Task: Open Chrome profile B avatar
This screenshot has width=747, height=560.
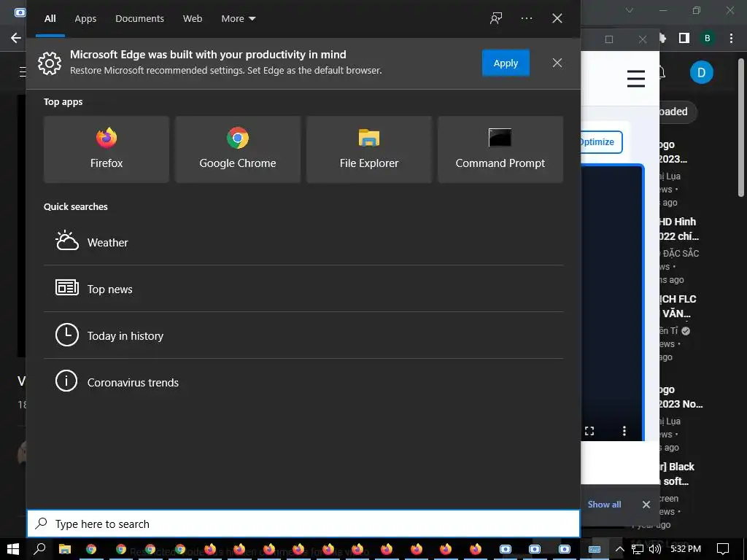Action: point(708,38)
